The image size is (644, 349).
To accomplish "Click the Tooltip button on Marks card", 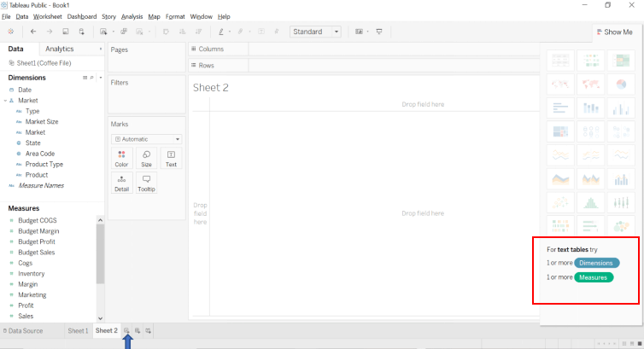I will coord(146,183).
